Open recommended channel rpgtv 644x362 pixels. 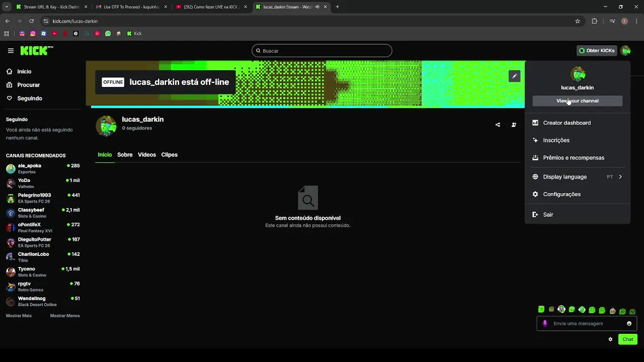[43, 287]
